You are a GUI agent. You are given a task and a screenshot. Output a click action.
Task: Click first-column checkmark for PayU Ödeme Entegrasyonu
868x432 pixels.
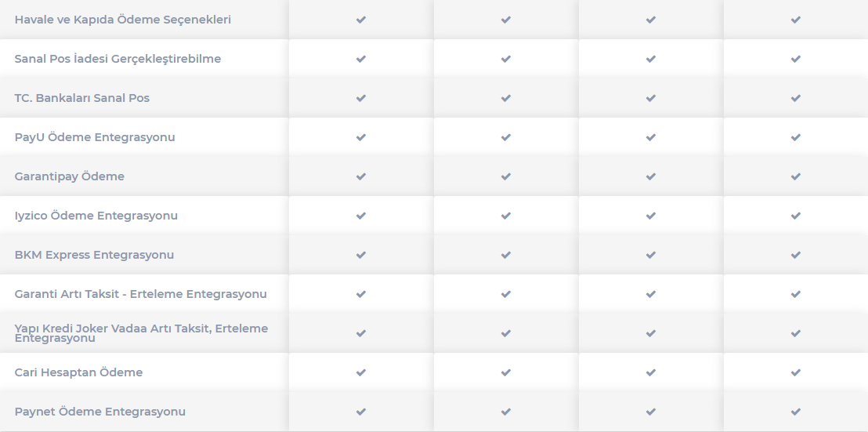[361, 136]
